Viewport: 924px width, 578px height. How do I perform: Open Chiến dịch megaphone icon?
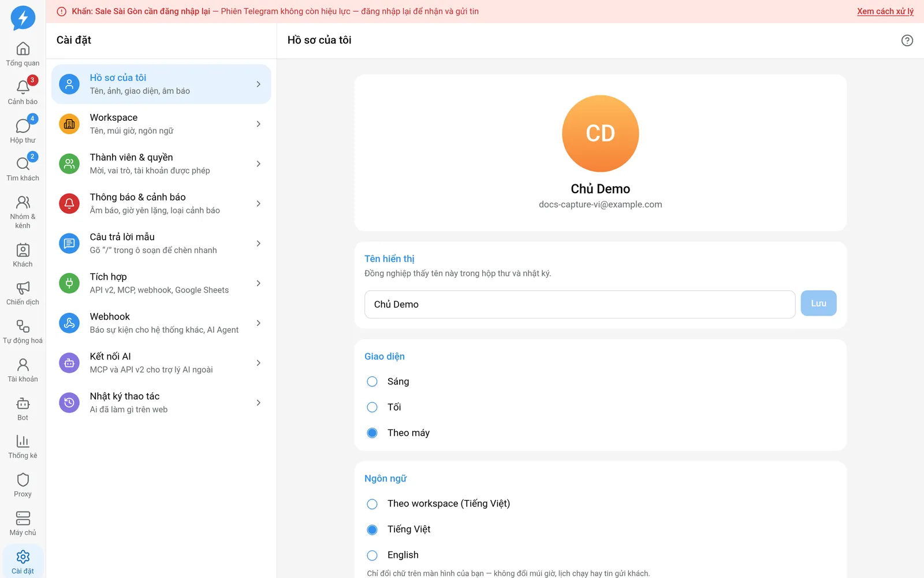click(23, 288)
